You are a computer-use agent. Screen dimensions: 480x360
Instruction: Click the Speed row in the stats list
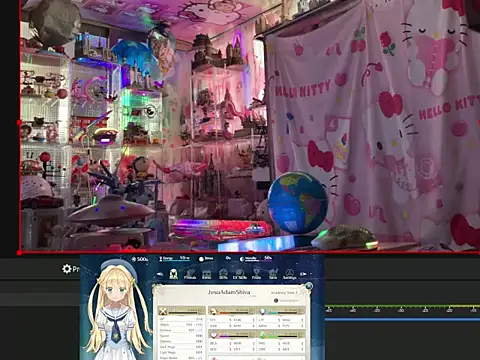(x=181, y=336)
